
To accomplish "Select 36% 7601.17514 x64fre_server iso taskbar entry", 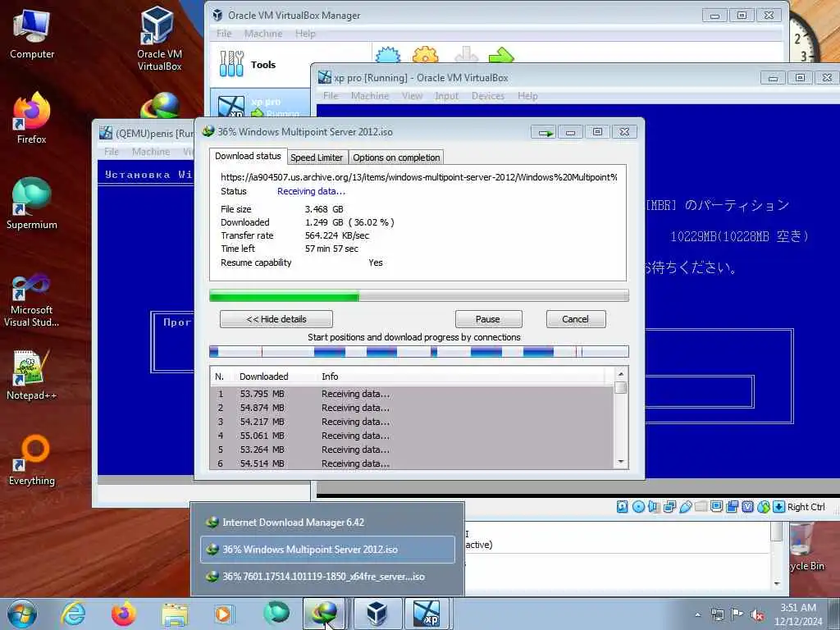I will point(327,577).
